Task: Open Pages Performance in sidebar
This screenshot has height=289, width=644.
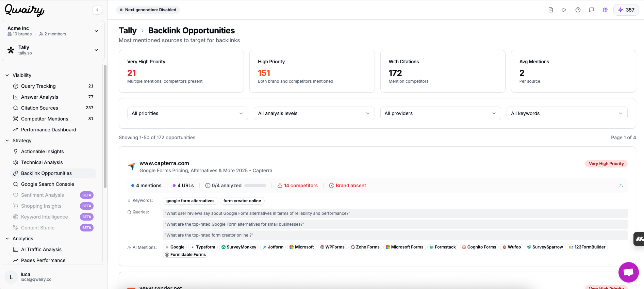Action: [53, 260]
